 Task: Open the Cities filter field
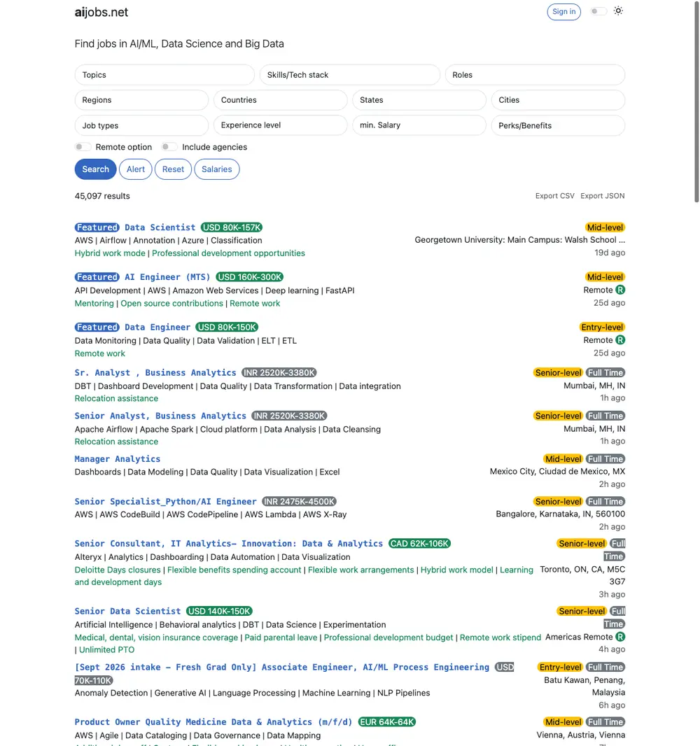558,100
